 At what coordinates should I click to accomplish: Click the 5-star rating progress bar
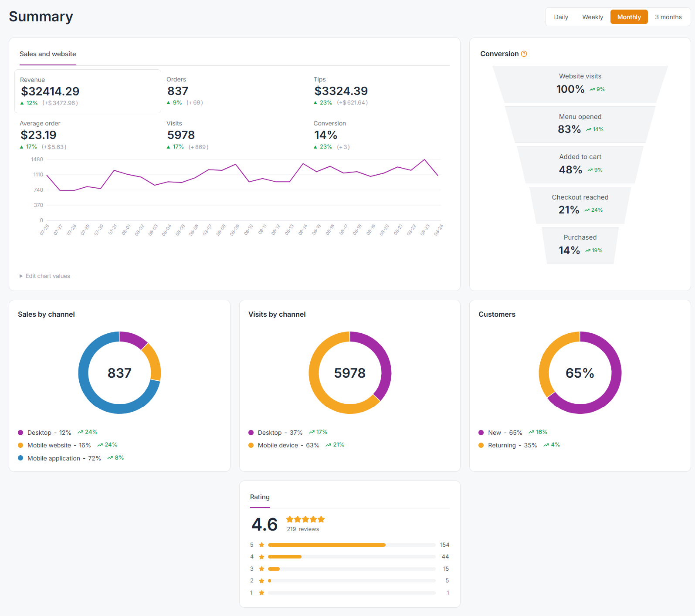click(352, 545)
